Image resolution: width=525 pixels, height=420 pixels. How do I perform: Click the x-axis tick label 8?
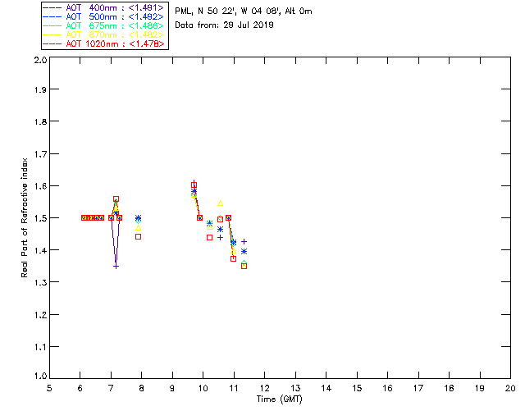click(142, 388)
